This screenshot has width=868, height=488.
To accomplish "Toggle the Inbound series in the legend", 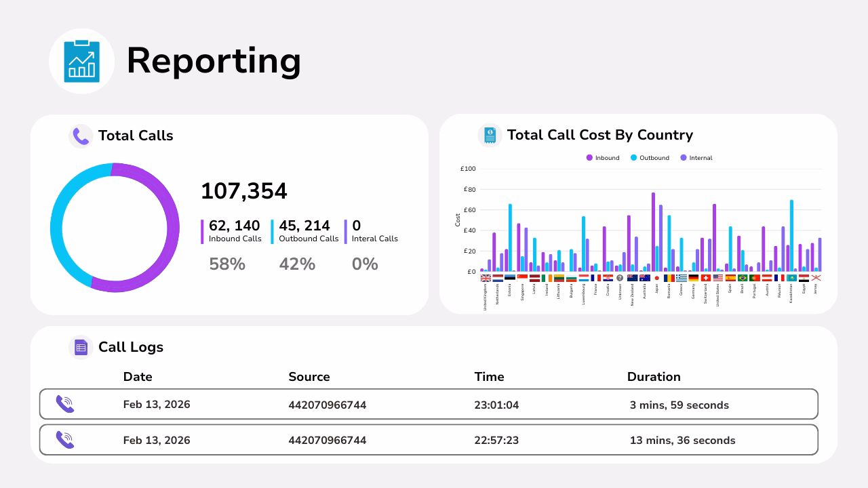I will tap(603, 157).
